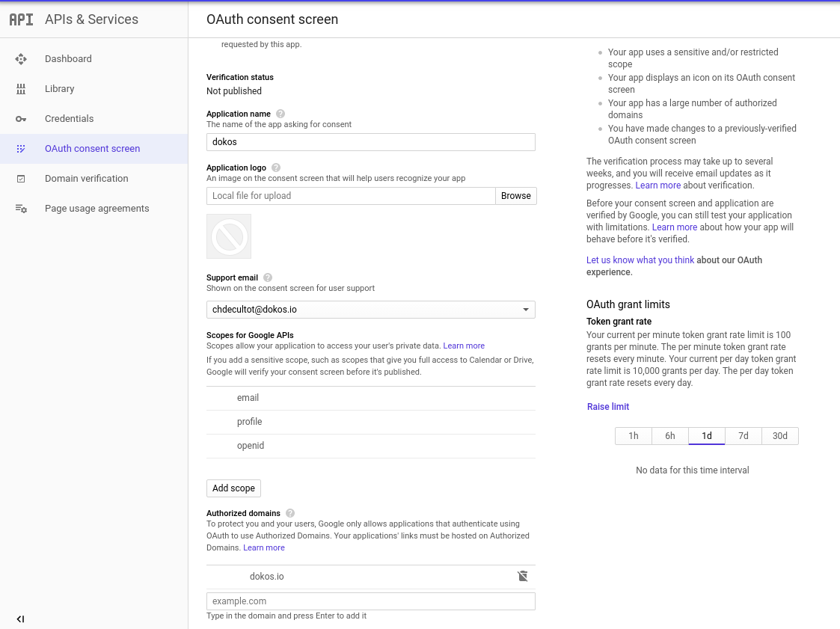Image resolution: width=840 pixels, height=629 pixels.
Task: Click Browse to upload an application logo
Action: (x=515, y=195)
